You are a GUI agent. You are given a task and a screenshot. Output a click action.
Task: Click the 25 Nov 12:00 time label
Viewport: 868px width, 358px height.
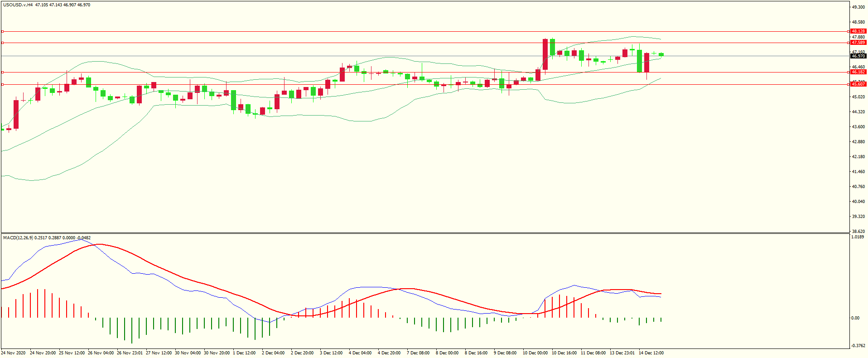[x=72, y=353]
